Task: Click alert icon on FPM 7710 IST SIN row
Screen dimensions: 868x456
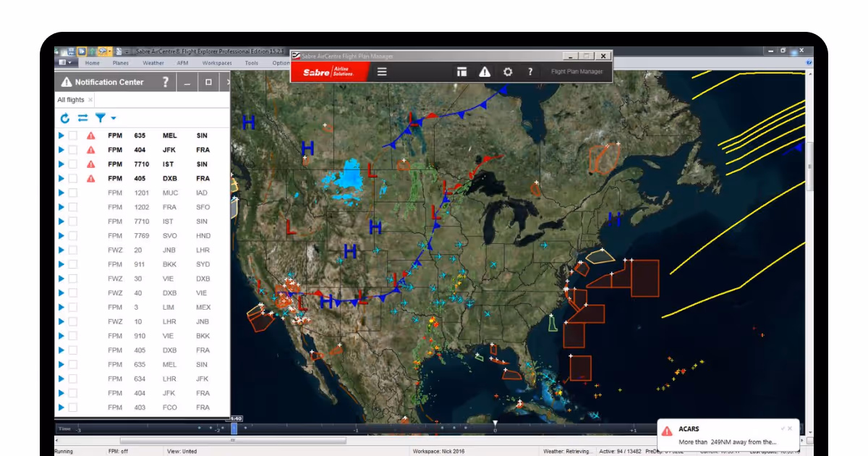Action: (91, 164)
